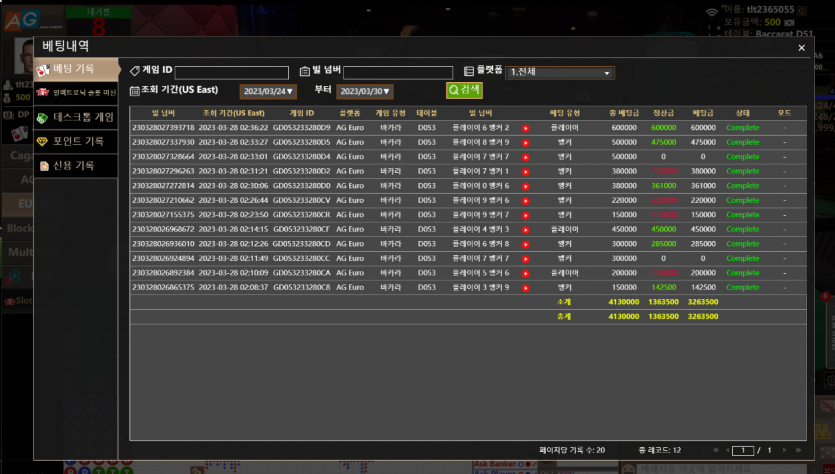Open the 데스크톱 게임 tab
Image resolution: width=835 pixels, height=474 pixels.
[76, 117]
